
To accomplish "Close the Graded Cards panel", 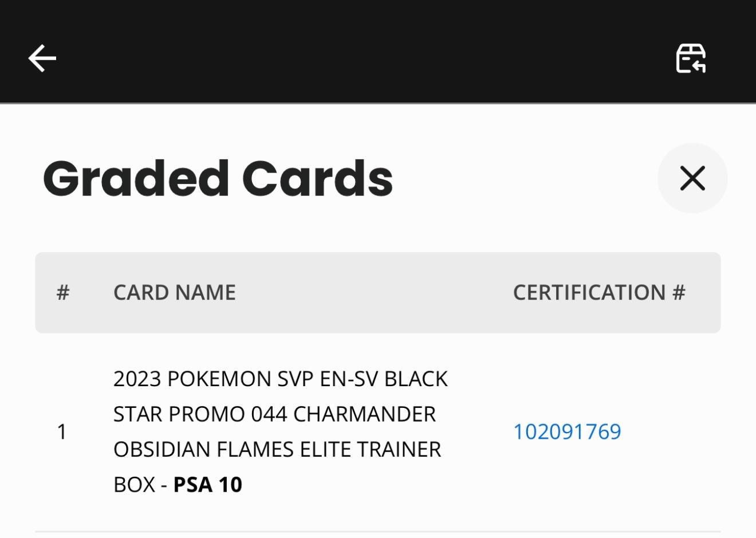I will coord(692,178).
